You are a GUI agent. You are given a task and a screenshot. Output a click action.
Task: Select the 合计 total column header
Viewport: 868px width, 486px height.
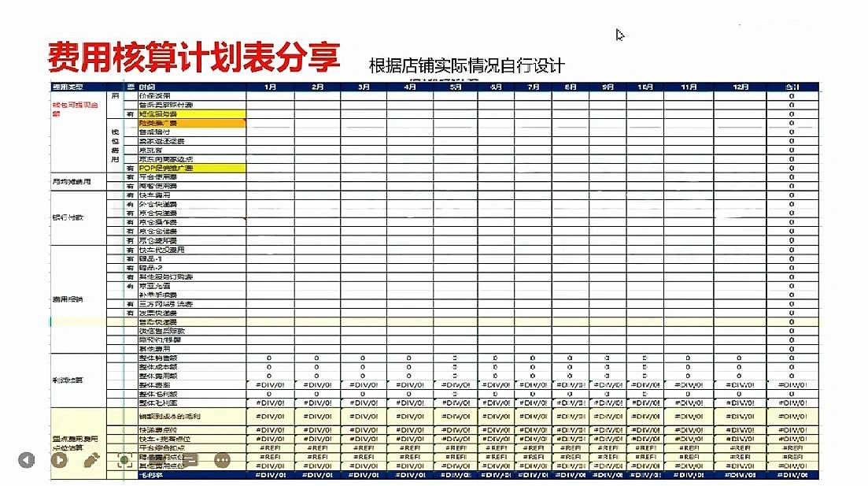point(792,87)
